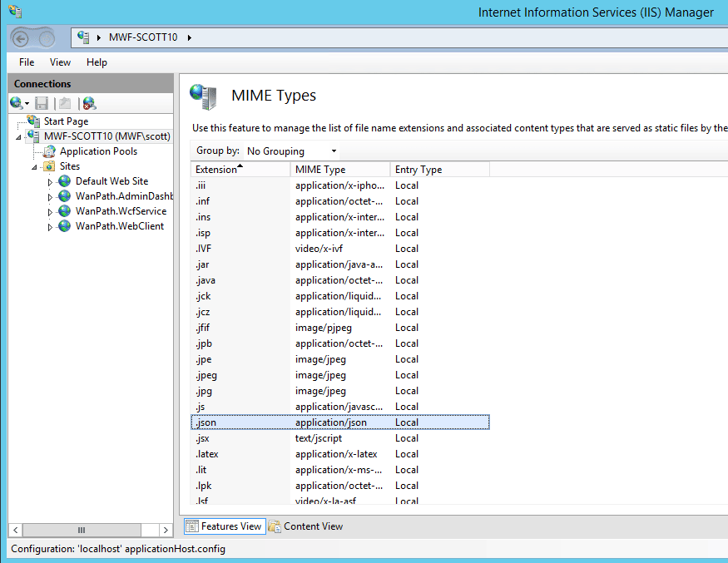
Task: Open the Help menu
Action: tap(97, 62)
